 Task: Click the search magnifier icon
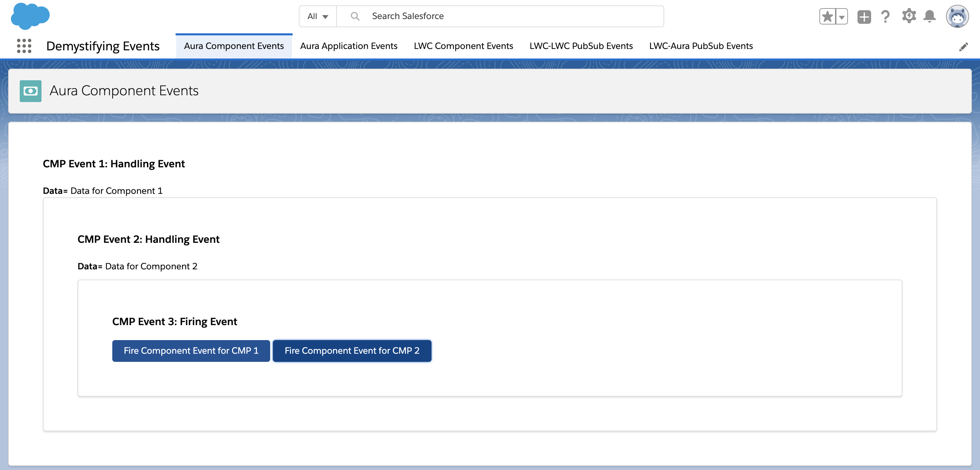tap(355, 16)
